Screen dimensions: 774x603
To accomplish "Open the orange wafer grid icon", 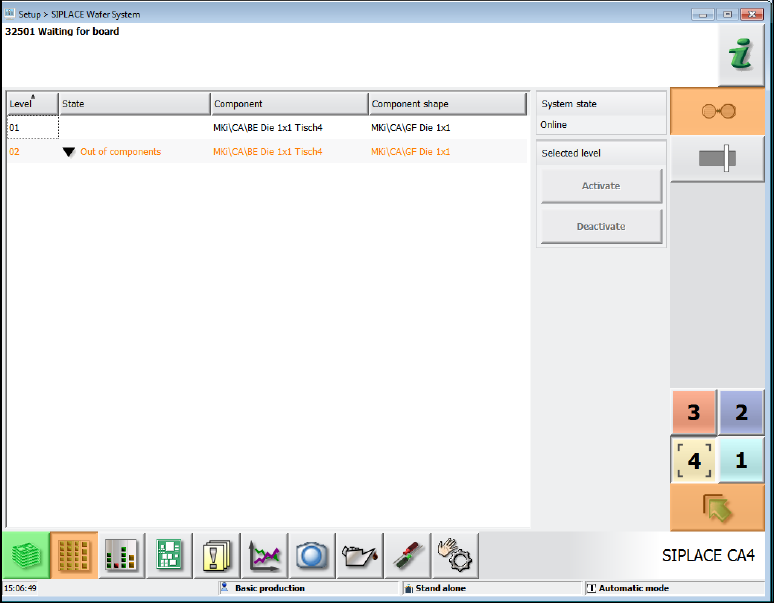I will pos(74,555).
